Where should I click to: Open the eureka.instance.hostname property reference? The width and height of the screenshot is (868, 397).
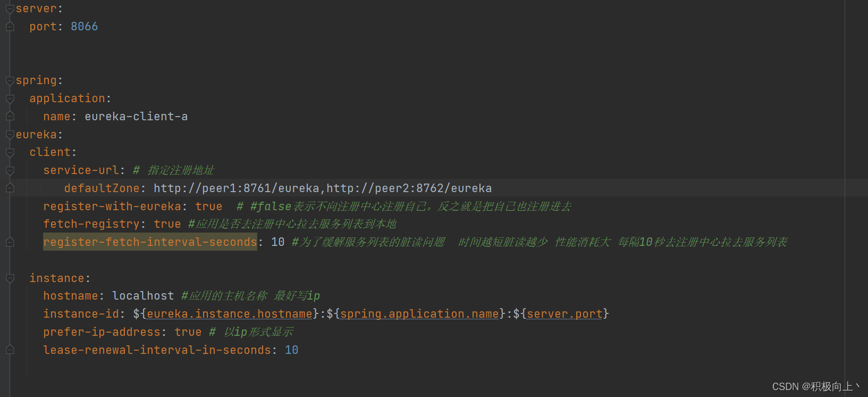[230, 314]
